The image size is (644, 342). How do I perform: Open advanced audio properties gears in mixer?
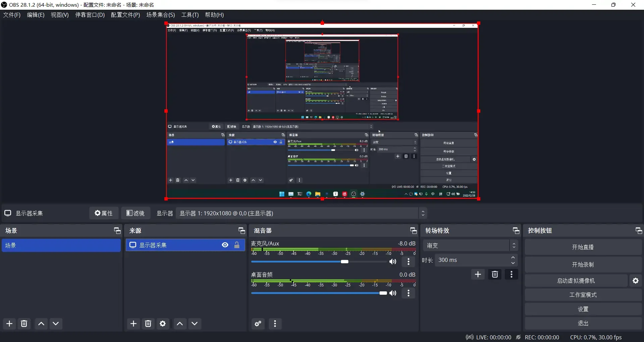coord(258,324)
